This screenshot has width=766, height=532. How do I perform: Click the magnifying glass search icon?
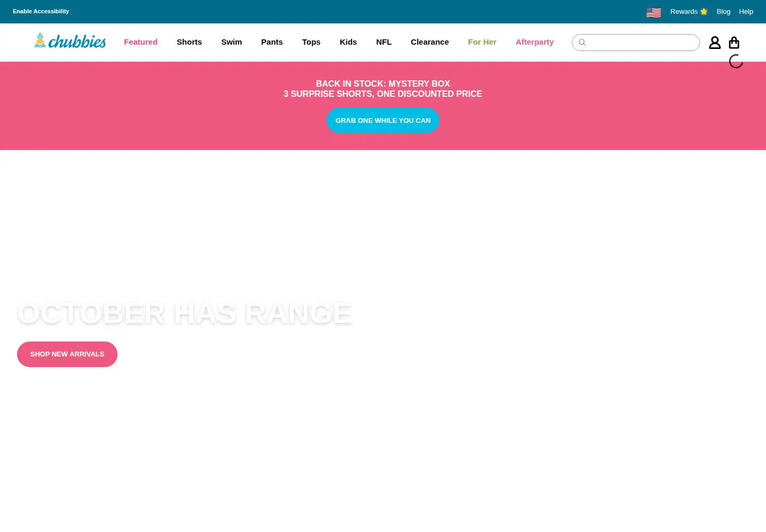582,43
